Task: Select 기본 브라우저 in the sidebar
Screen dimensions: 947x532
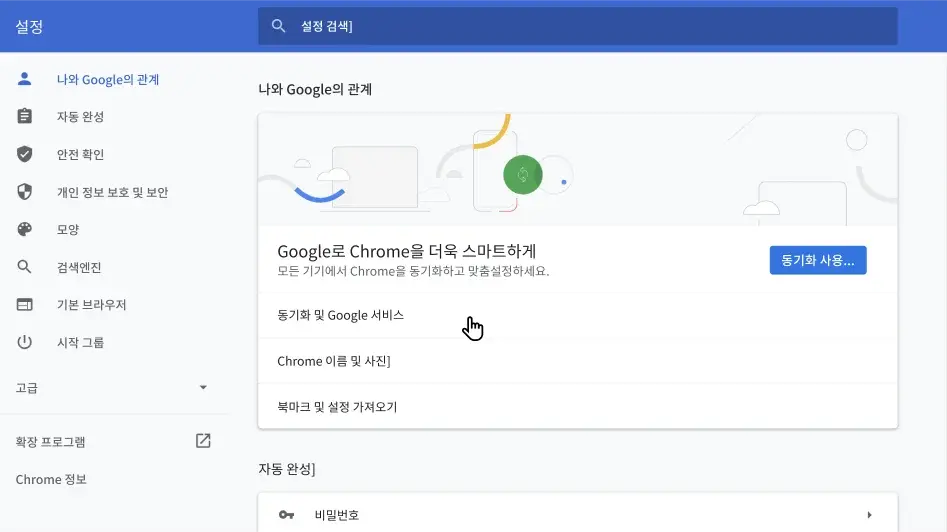Action: coord(91,304)
